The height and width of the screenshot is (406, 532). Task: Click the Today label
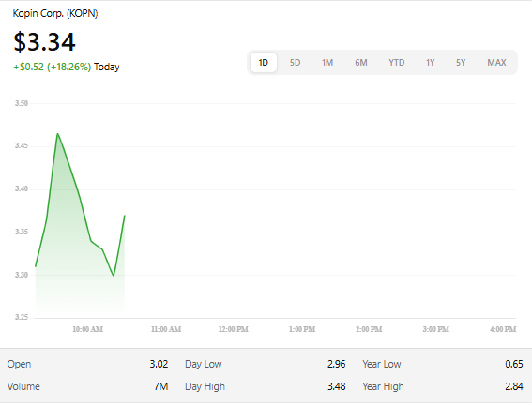[x=107, y=67]
